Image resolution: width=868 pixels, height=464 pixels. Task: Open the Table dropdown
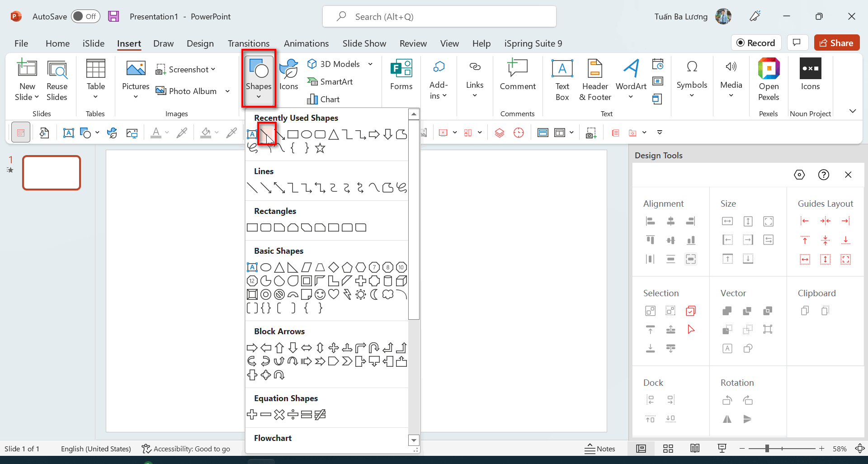tap(96, 97)
